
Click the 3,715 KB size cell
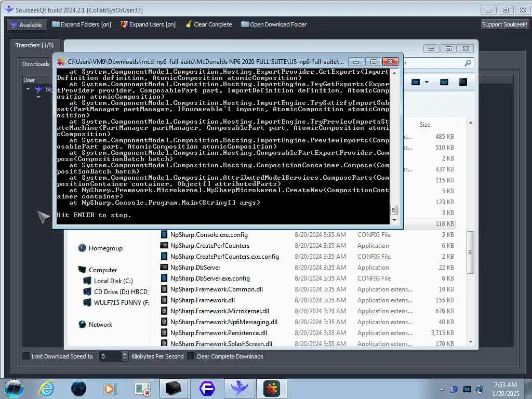pyautogui.click(x=443, y=333)
